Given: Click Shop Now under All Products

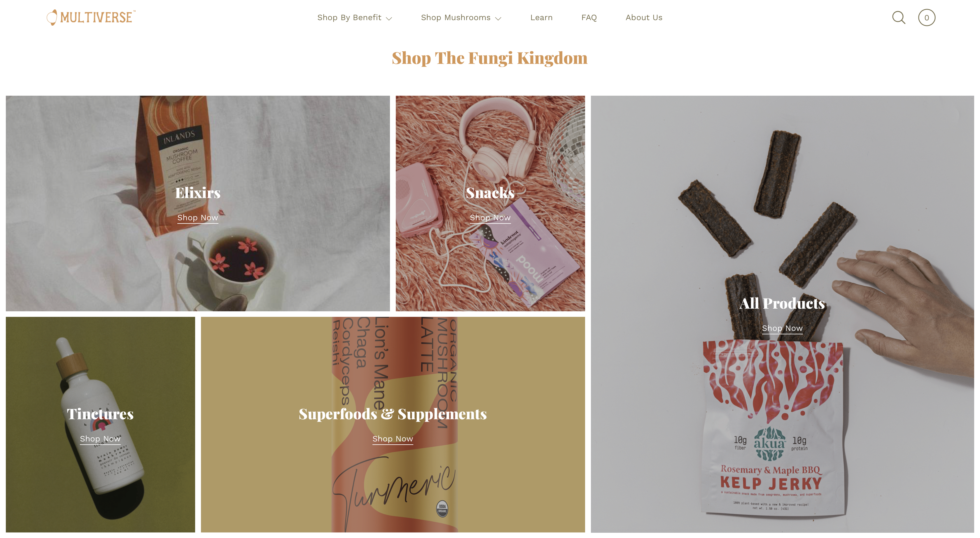Looking at the screenshot, I should pyautogui.click(x=782, y=328).
